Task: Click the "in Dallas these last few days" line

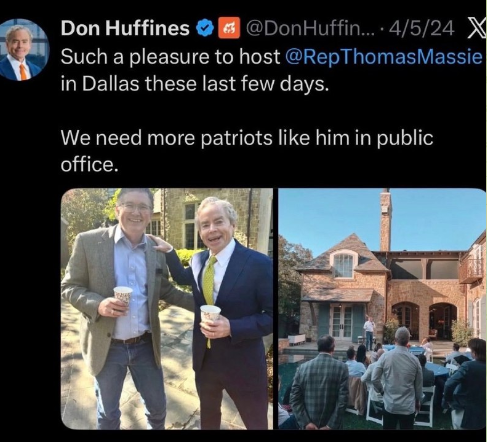Action: [x=195, y=84]
